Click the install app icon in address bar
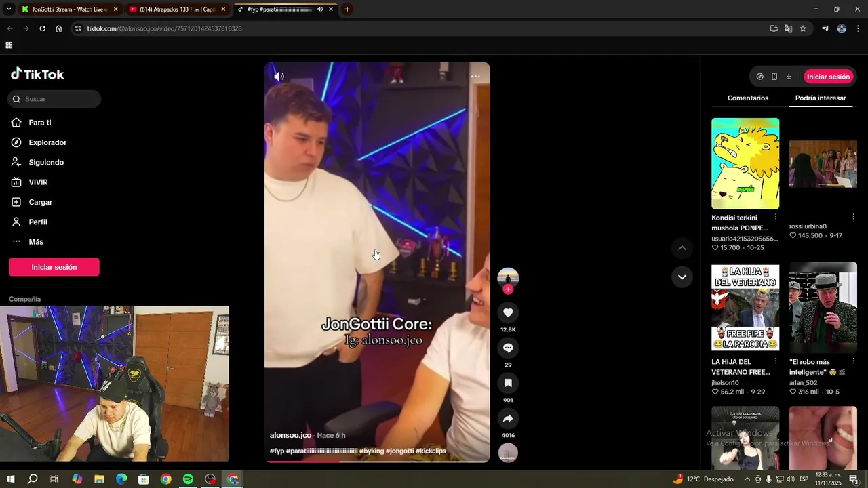Screen dimensions: 868x488 pyautogui.click(x=774, y=28)
